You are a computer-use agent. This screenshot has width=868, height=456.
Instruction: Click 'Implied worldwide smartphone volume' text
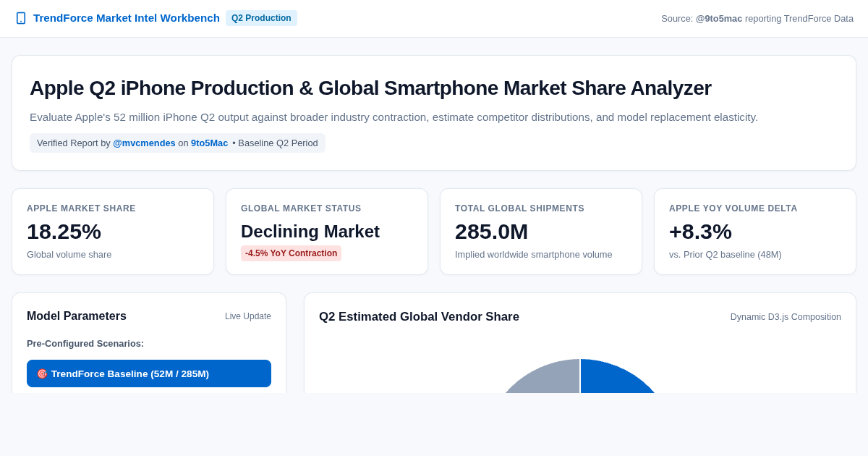click(x=534, y=255)
